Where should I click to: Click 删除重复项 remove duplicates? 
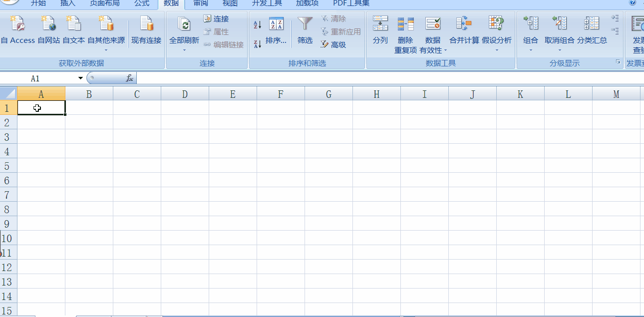[x=405, y=35]
